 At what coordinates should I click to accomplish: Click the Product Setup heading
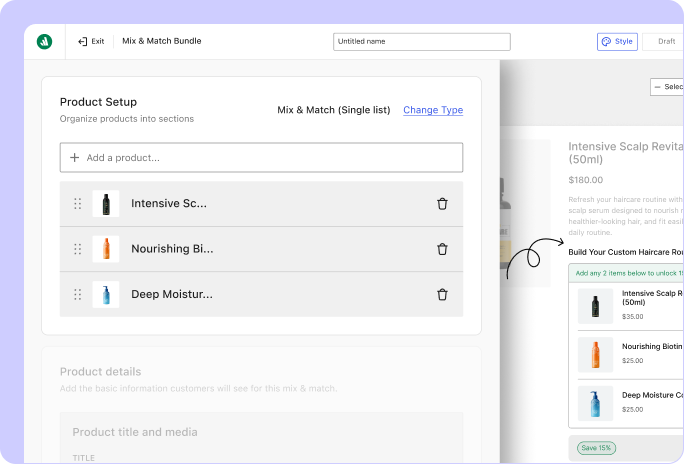pyautogui.click(x=98, y=102)
